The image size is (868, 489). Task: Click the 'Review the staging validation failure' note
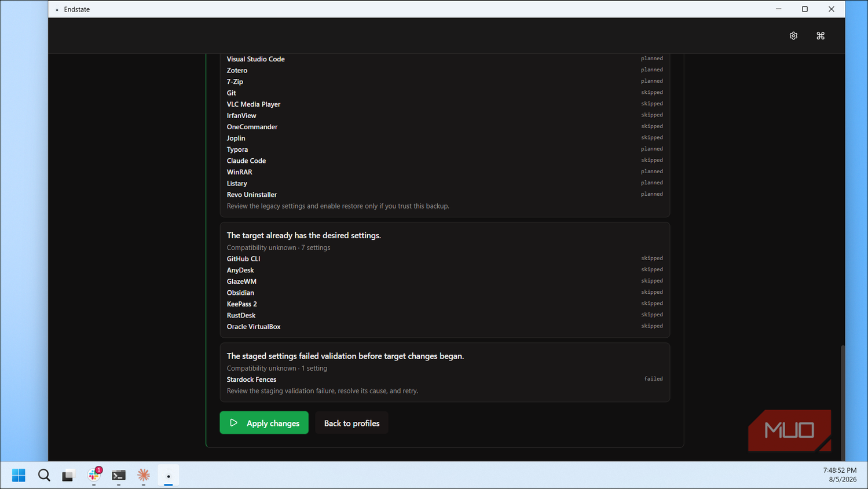(x=323, y=391)
